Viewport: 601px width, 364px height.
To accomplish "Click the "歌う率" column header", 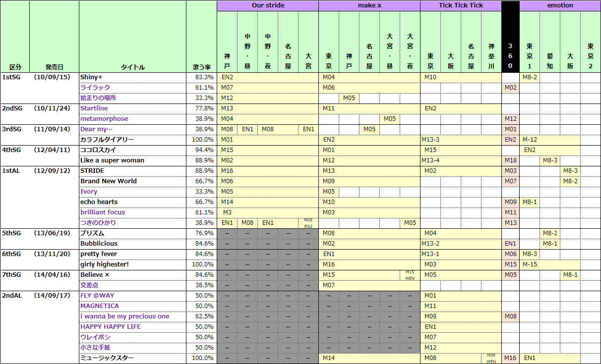I will (x=202, y=67).
